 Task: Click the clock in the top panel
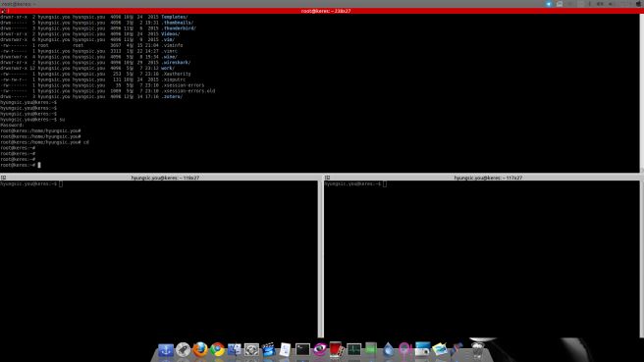pyautogui.click(x=625, y=4)
